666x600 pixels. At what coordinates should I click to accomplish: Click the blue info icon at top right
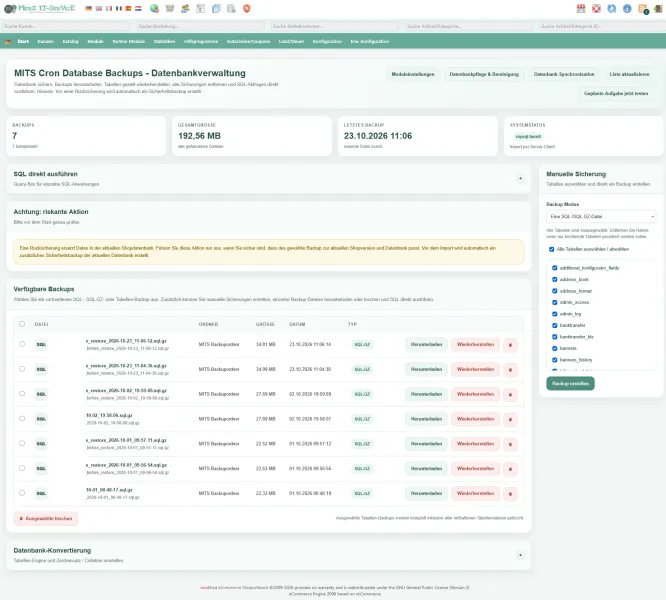(627, 8)
